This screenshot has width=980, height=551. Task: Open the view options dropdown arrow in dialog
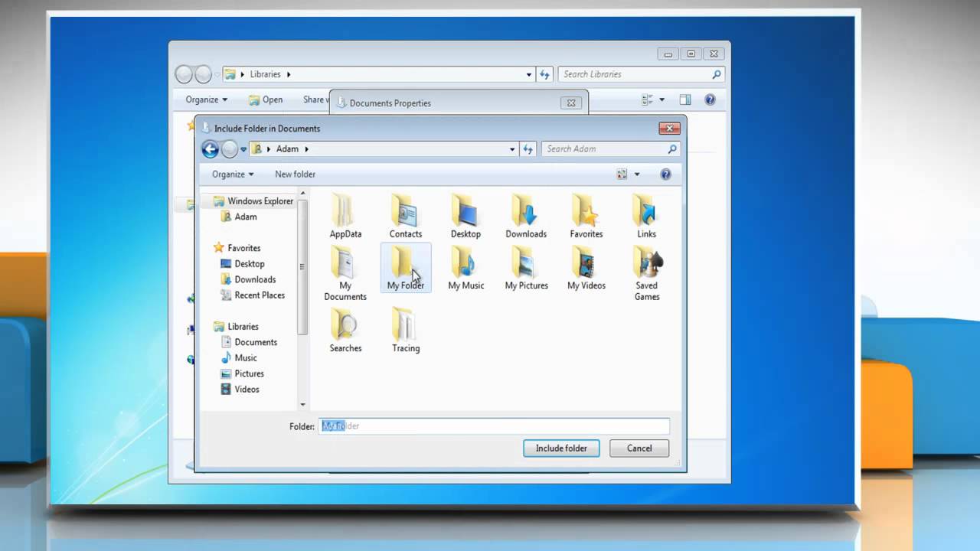(637, 174)
